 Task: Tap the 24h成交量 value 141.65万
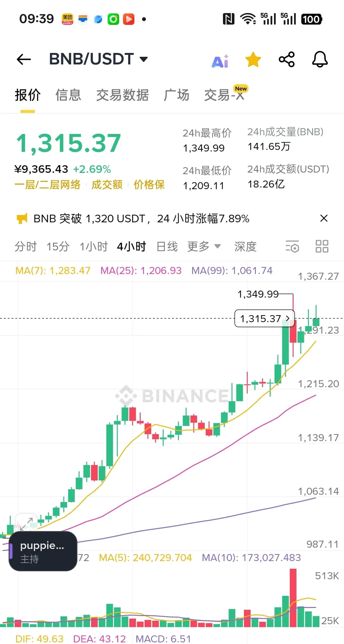pos(269,147)
